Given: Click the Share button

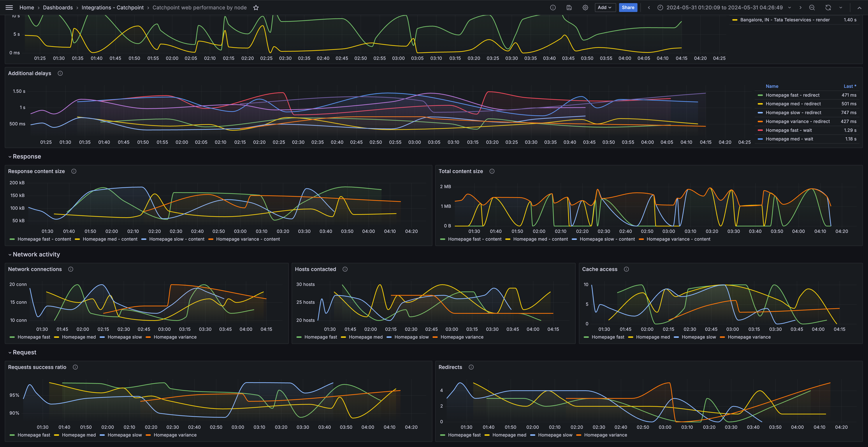Looking at the screenshot, I should tap(628, 7).
